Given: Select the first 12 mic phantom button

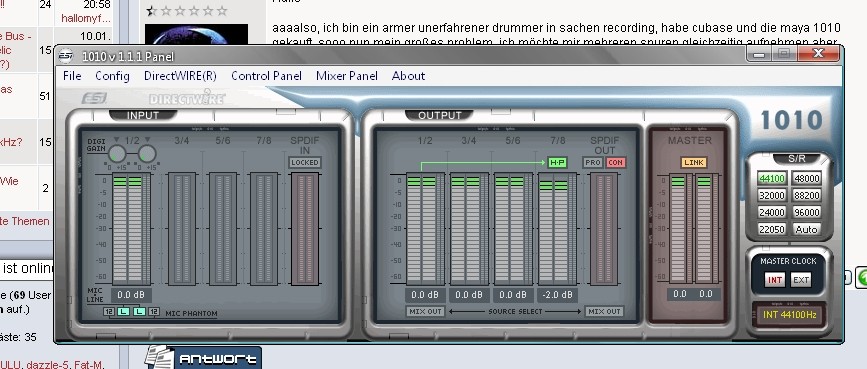Looking at the screenshot, I should [x=109, y=312].
